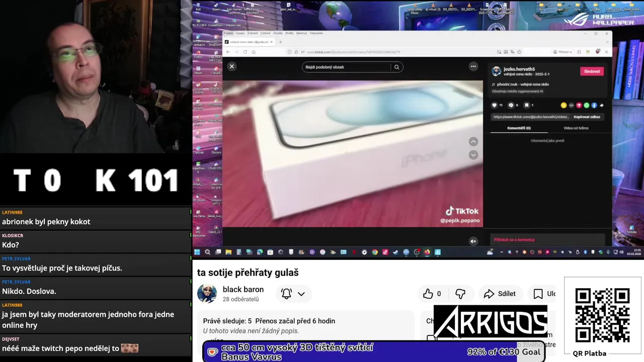Save TikTok video with bookmark icon
The height and width of the screenshot is (362, 644).
pos(527,105)
